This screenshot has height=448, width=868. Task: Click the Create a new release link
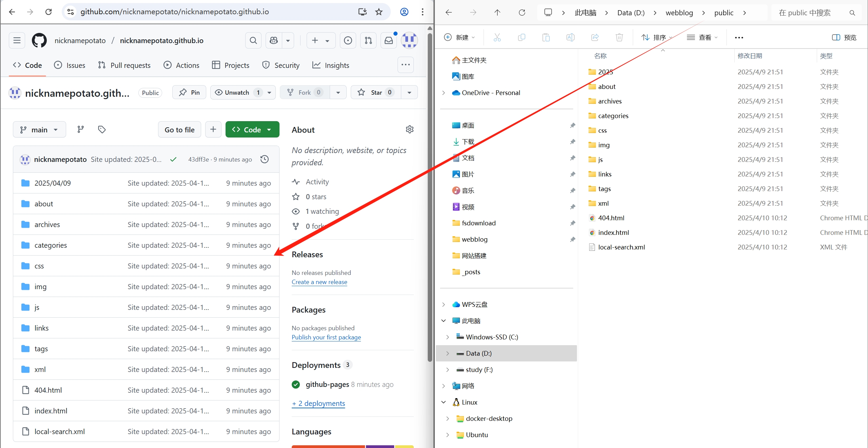[x=319, y=282]
